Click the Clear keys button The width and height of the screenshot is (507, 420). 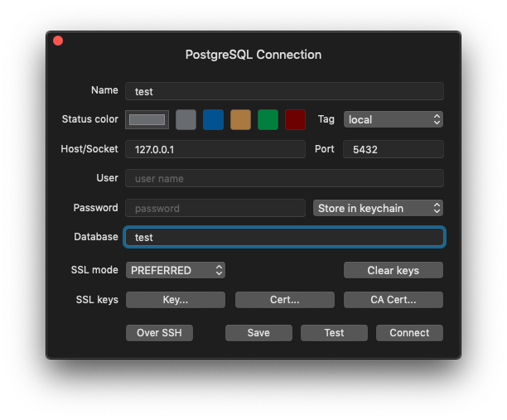tap(393, 270)
